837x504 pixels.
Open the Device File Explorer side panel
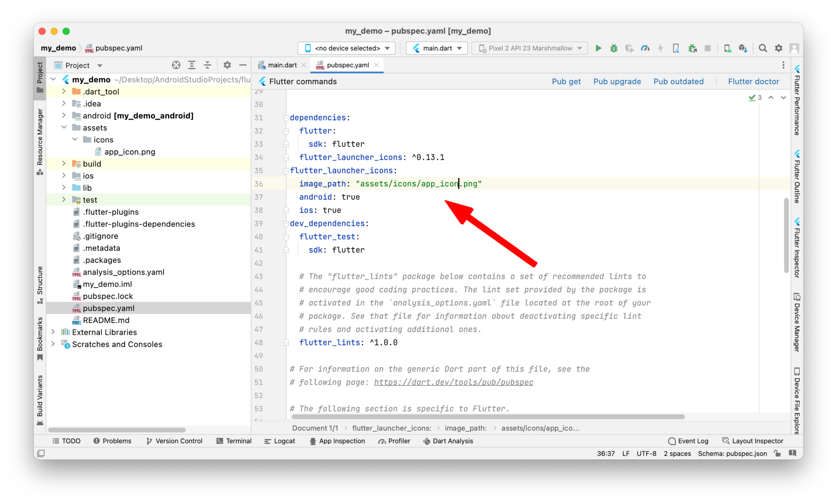[797, 401]
